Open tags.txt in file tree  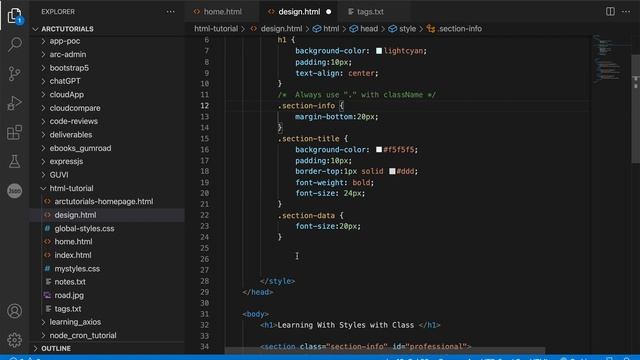pyautogui.click(x=68, y=309)
